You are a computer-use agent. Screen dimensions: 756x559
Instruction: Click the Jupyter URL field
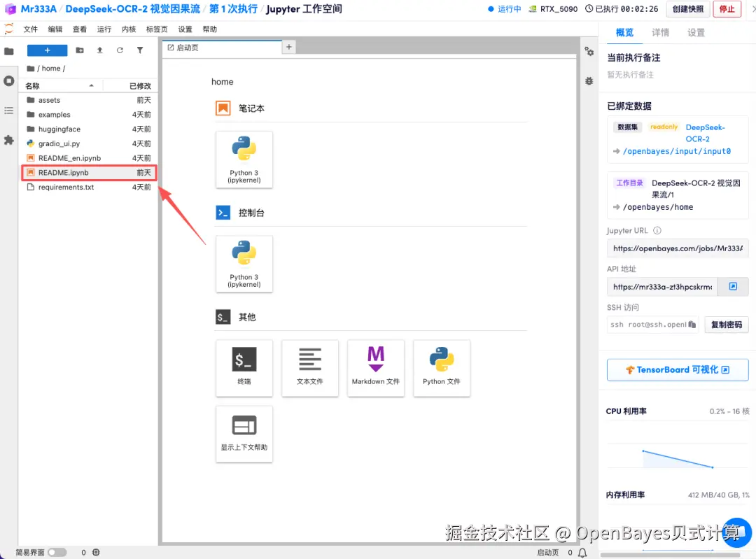[x=678, y=248]
